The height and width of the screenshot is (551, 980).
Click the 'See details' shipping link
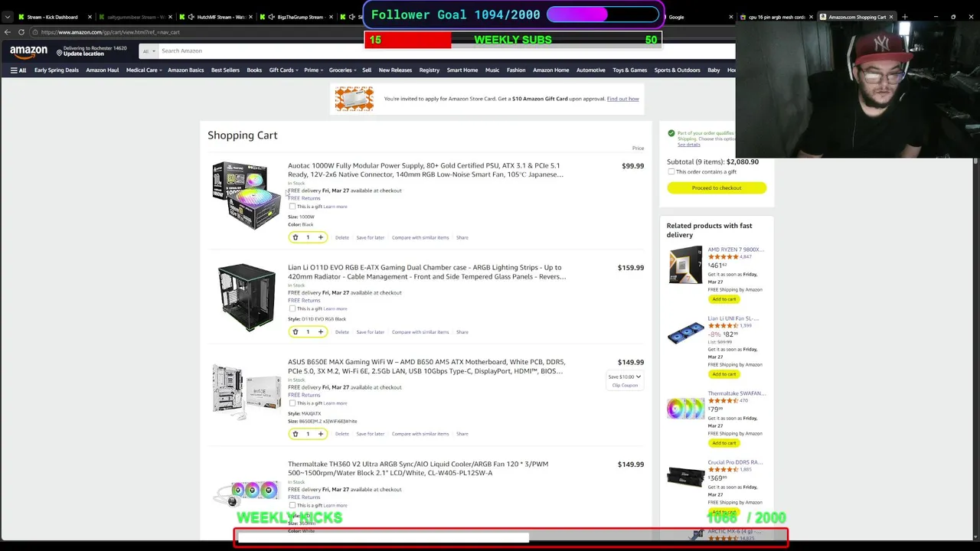click(688, 145)
